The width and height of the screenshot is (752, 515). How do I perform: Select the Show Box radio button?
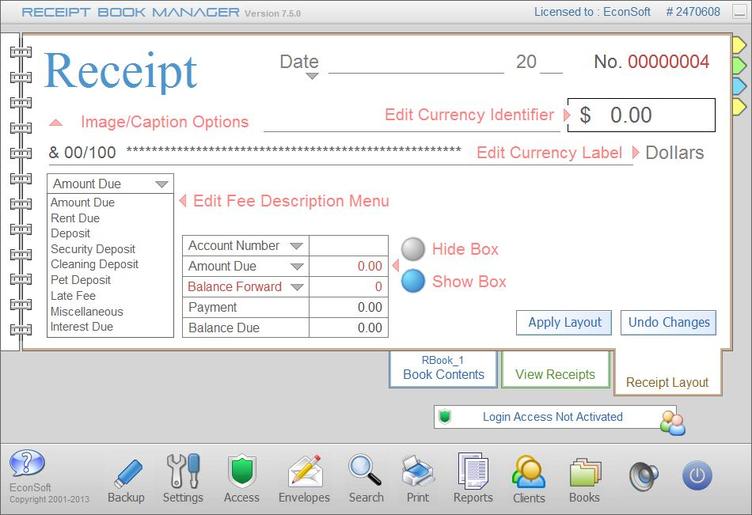pyautogui.click(x=413, y=281)
